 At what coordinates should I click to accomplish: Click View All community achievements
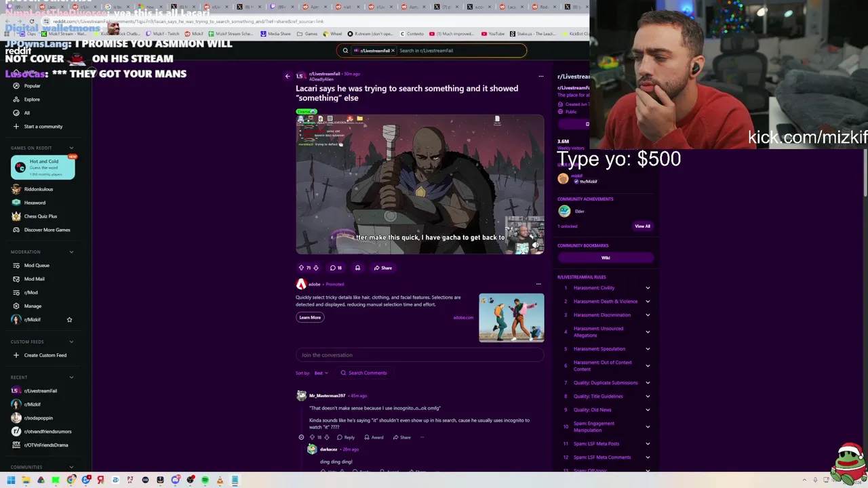click(x=642, y=226)
